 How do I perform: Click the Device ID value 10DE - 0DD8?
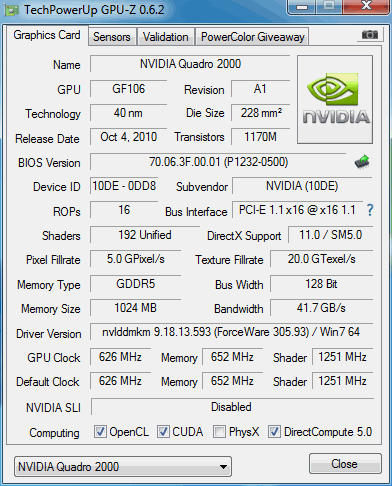(x=124, y=186)
